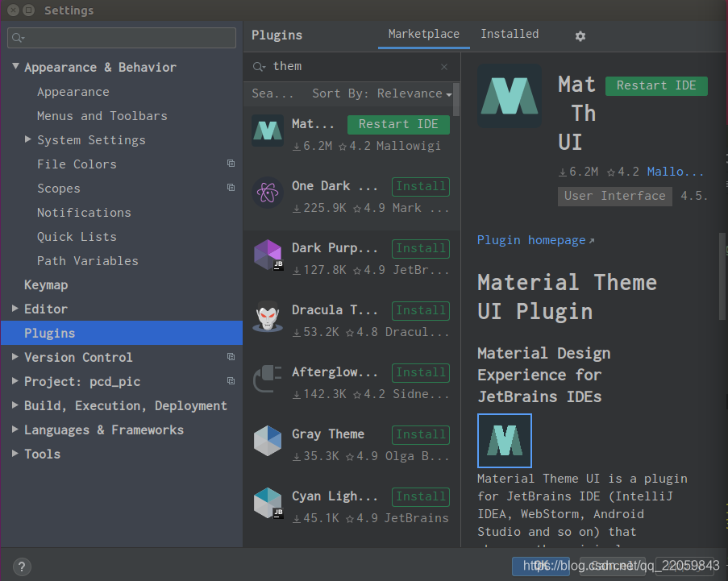
Task: Open Path Variables settings
Action: 88,261
